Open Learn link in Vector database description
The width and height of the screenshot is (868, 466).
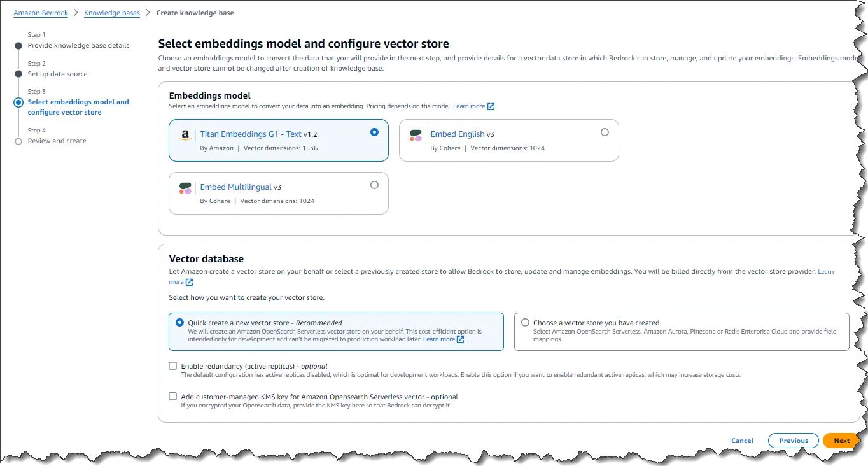pos(825,272)
